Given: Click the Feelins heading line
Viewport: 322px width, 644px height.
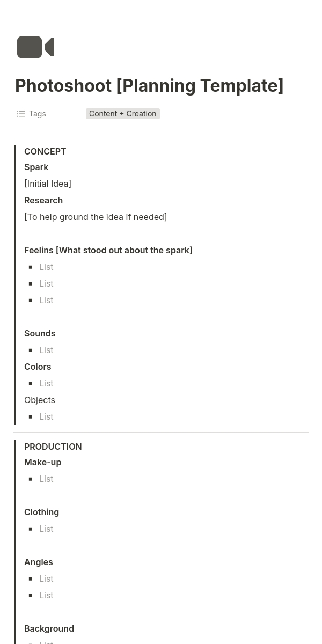Looking at the screenshot, I should (x=108, y=250).
